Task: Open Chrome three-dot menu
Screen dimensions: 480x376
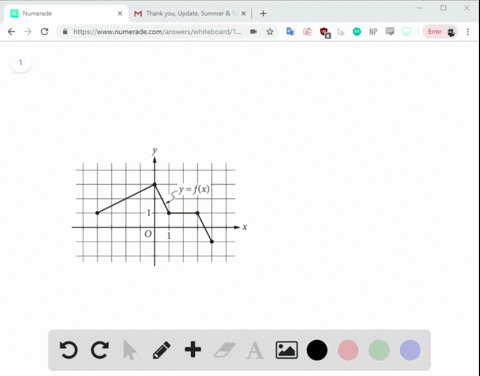Action: [x=468, y=32]
